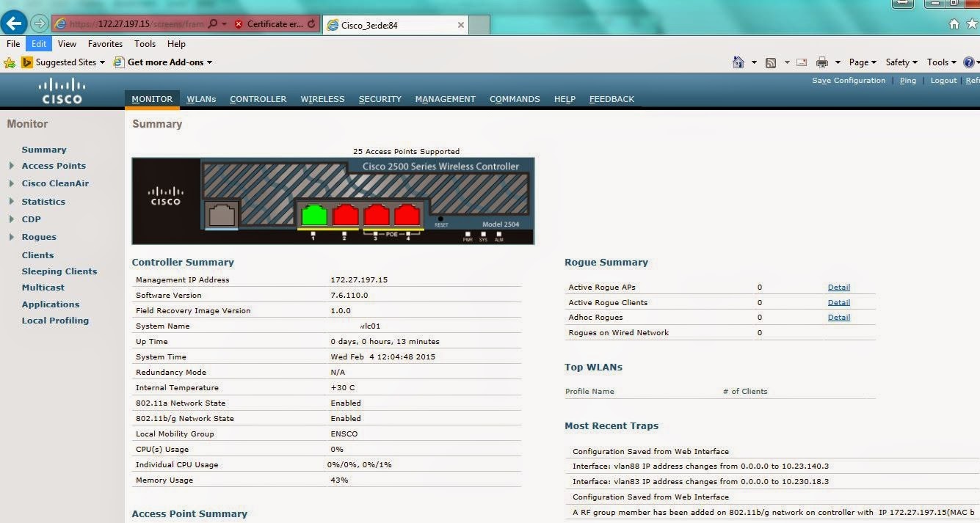Click the Save Configuration link
The width and height of the screenshot is (980, 523).
click(x=849, y=81)
